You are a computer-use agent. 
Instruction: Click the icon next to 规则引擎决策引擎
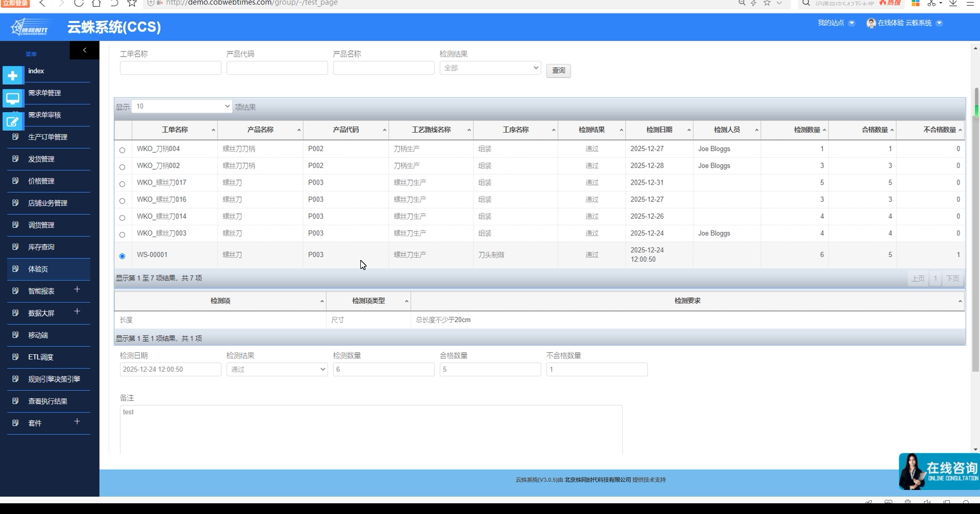pyautogui.click(x=15, y=378)
